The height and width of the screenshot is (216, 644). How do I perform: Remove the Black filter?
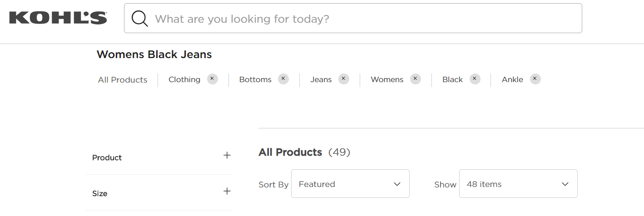(x=475, y=79)
